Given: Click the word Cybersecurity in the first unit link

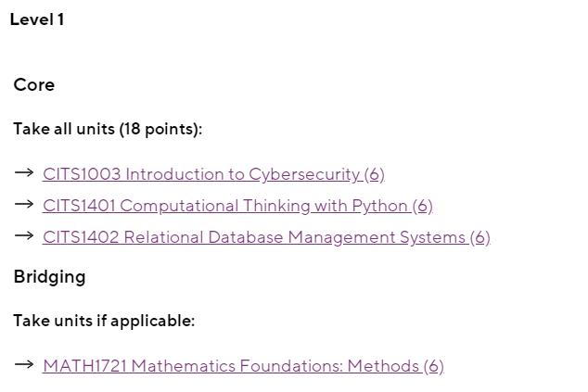Looking at the screenshot, I should click(304, 174).
